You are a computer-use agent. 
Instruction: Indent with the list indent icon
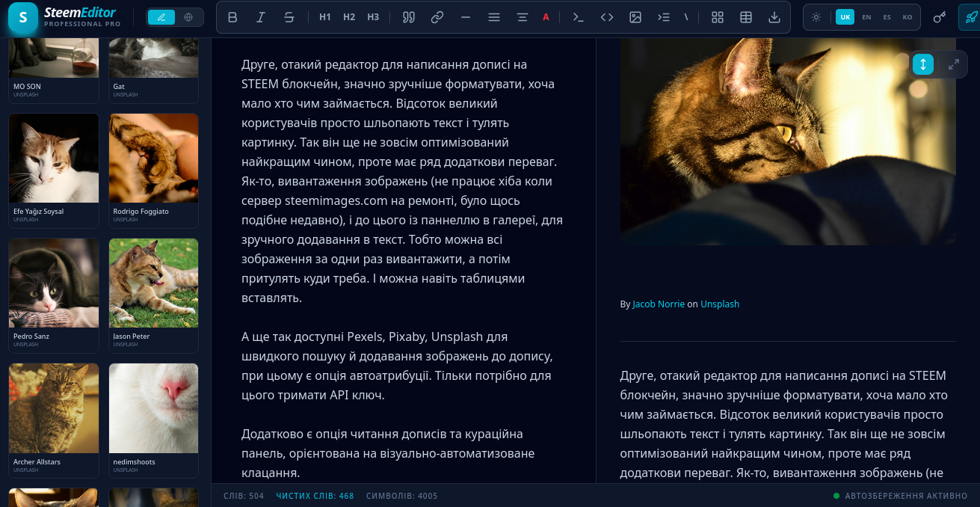click(664, 17)
